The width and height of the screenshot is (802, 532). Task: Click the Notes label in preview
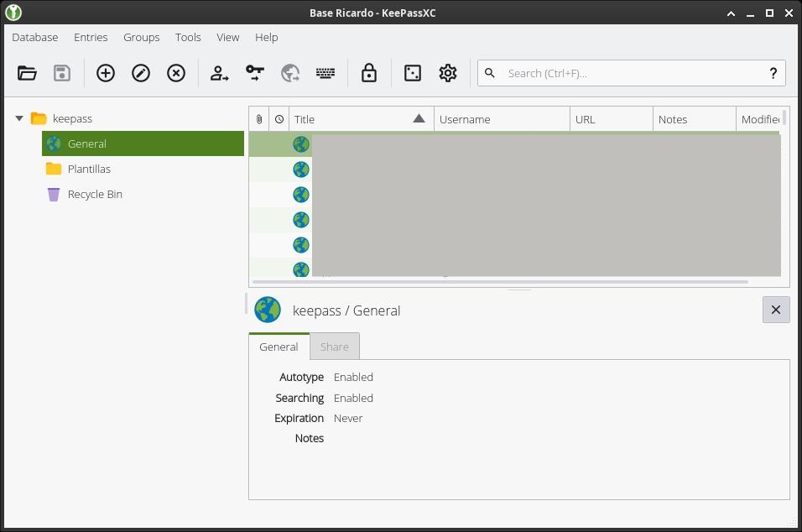pos(310,438)
